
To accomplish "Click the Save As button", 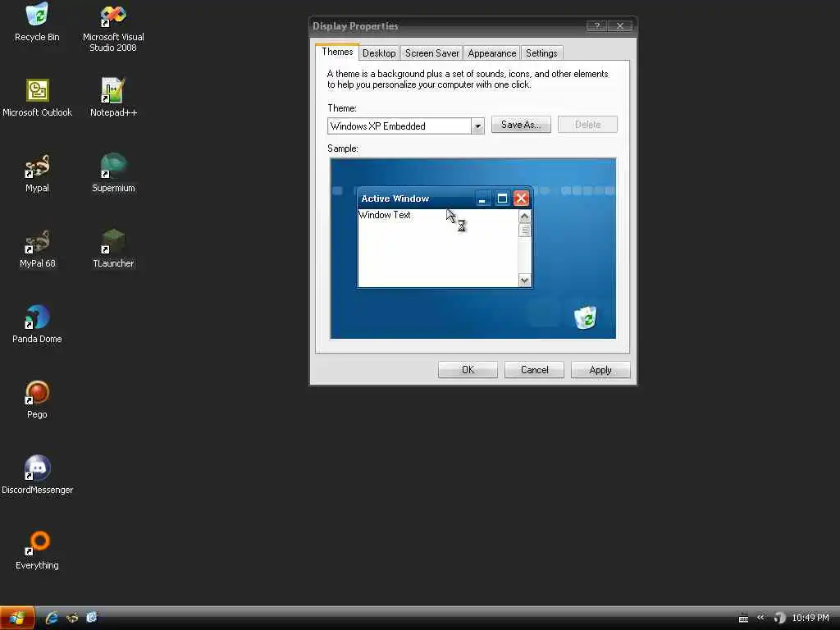I will [x=521, y=125].
